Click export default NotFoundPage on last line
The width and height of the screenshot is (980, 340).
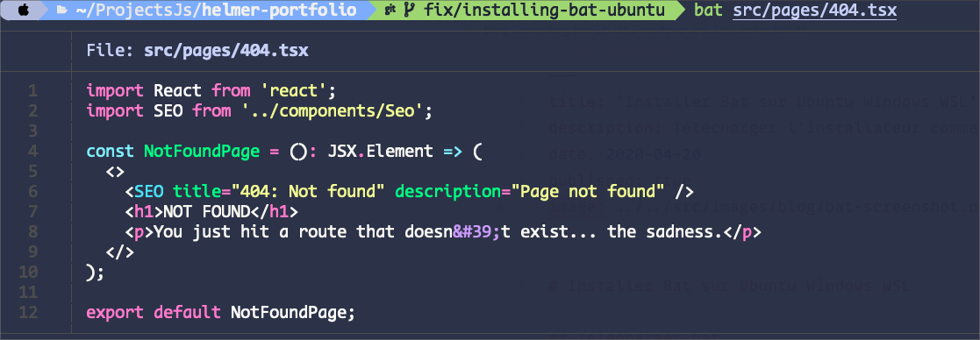[x=220, y=312]
